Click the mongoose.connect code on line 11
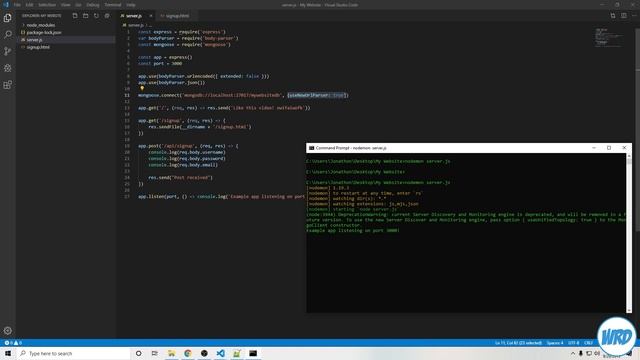The width and height of the screenshot is (640, 360). pyautogui.click(x=243, y=95)
